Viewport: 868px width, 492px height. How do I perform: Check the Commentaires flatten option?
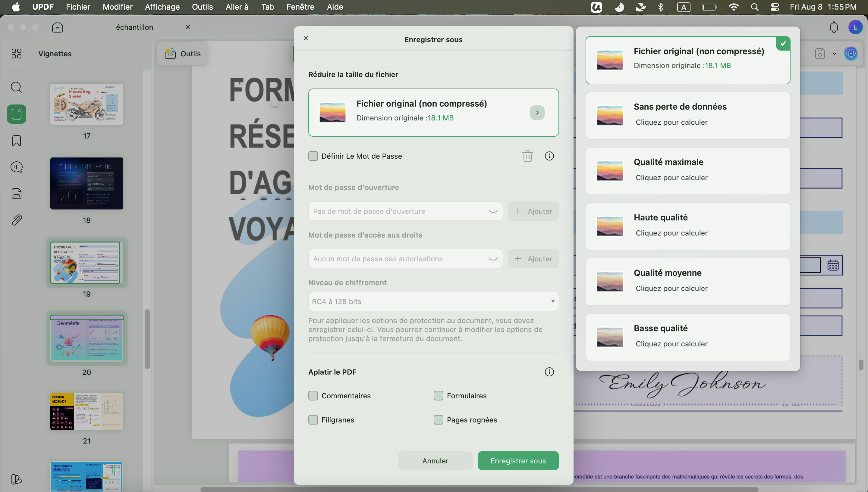pos(313,396)
